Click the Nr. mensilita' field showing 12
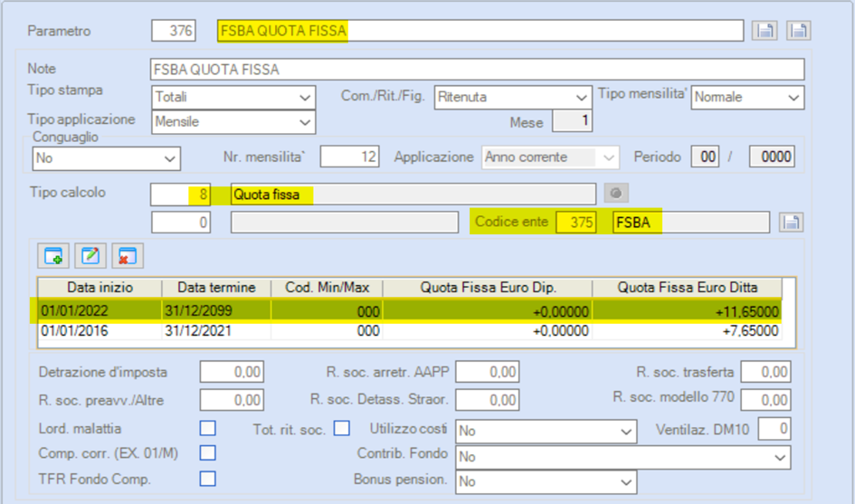Viewport: 855px width, 504px height. pyautogui.click(x=349, y=157)
